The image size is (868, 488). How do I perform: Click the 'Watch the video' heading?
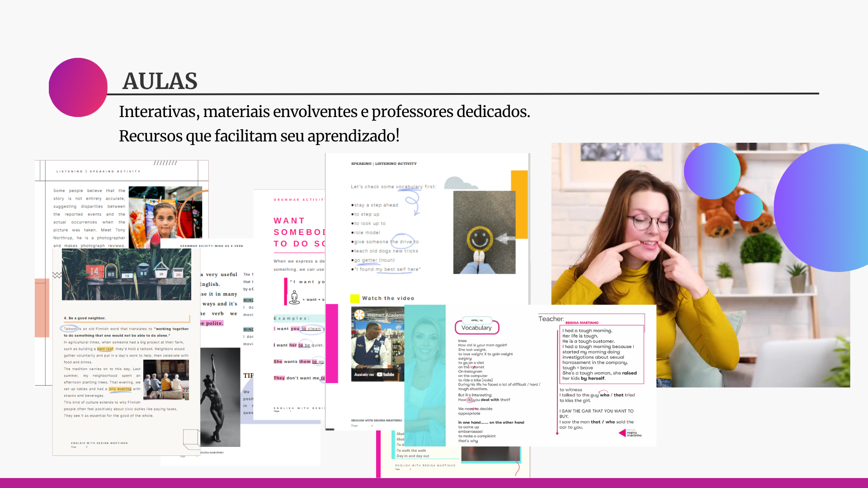click(x=388, y=298)
